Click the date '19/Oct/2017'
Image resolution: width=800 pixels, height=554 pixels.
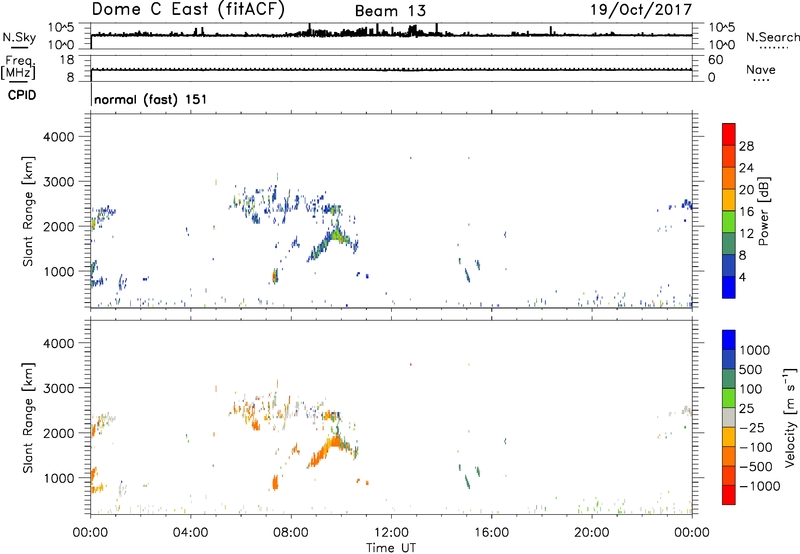click(641, 10)
